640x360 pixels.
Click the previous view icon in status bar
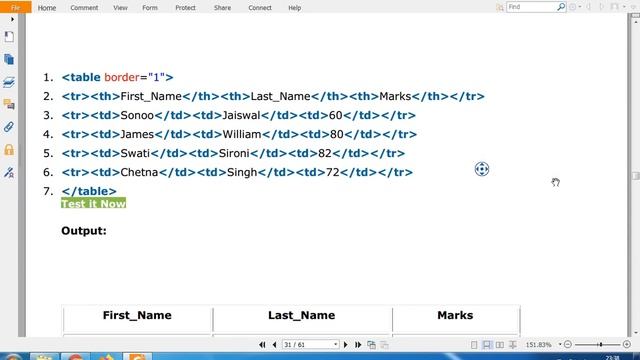(371, 345)
